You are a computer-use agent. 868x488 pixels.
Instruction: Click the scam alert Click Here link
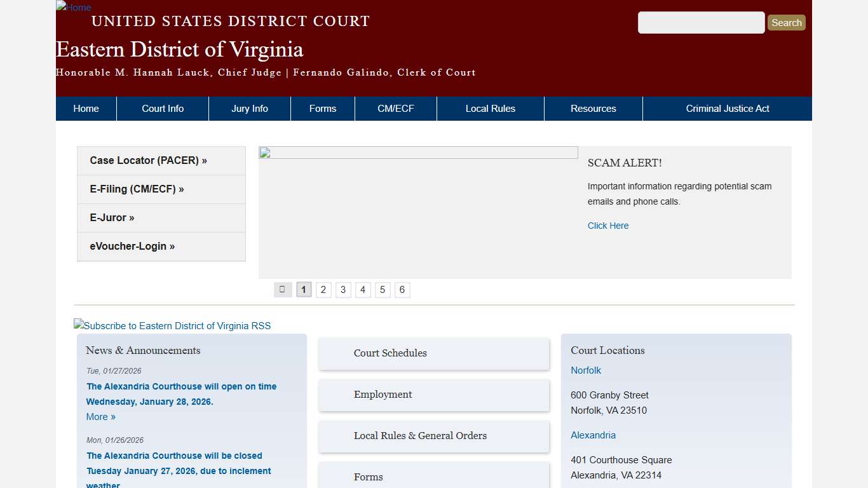pos(607,226)
